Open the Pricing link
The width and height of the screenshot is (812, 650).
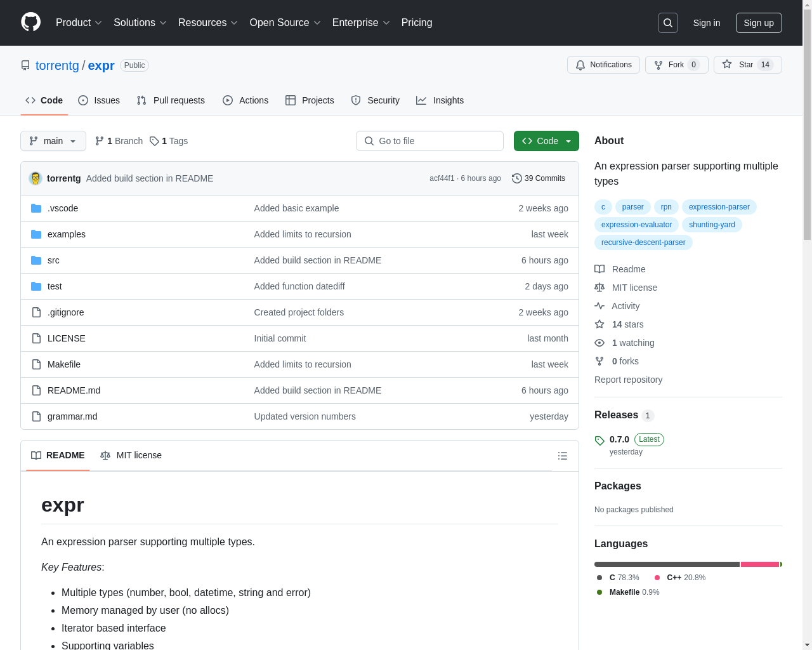(417, 23)
